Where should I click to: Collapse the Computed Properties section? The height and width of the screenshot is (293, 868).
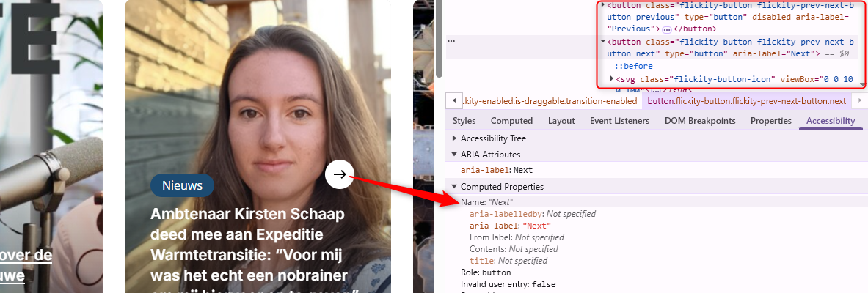[455, 187]
